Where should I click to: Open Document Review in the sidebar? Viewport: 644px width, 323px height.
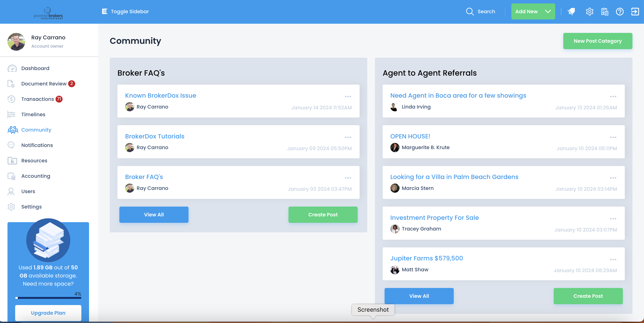[x=44, y=84]
